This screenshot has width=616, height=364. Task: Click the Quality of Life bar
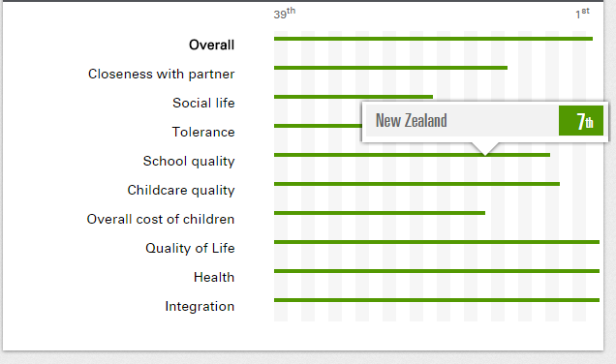[437, 242]
